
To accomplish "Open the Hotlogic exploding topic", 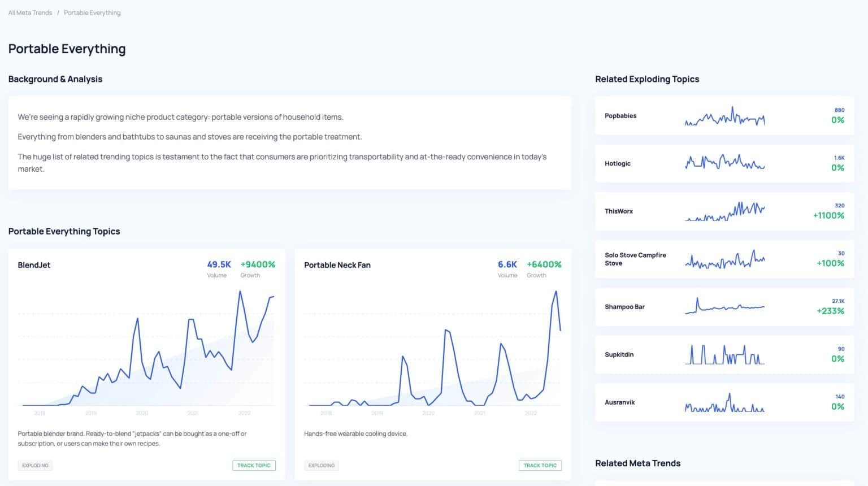I will point(724,163).
